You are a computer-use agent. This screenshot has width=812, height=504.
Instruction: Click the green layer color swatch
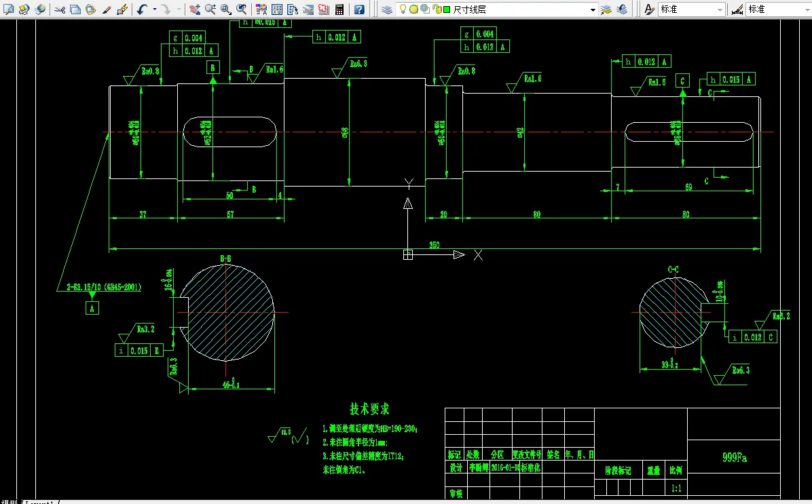click(x=447, y=9)
